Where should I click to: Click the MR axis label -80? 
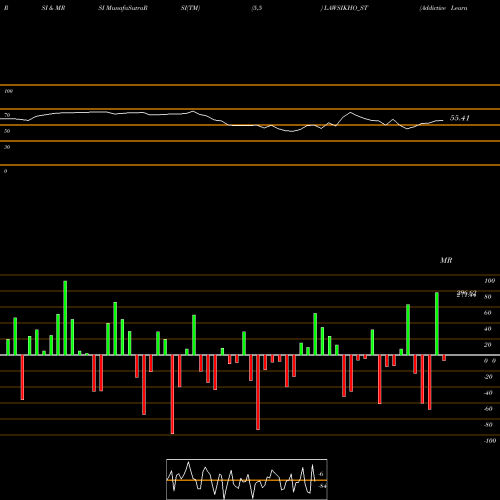pos(488,425)
